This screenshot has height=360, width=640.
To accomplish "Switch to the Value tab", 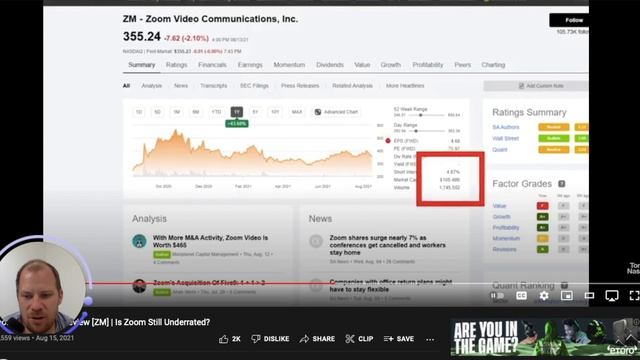I will 362,65.
